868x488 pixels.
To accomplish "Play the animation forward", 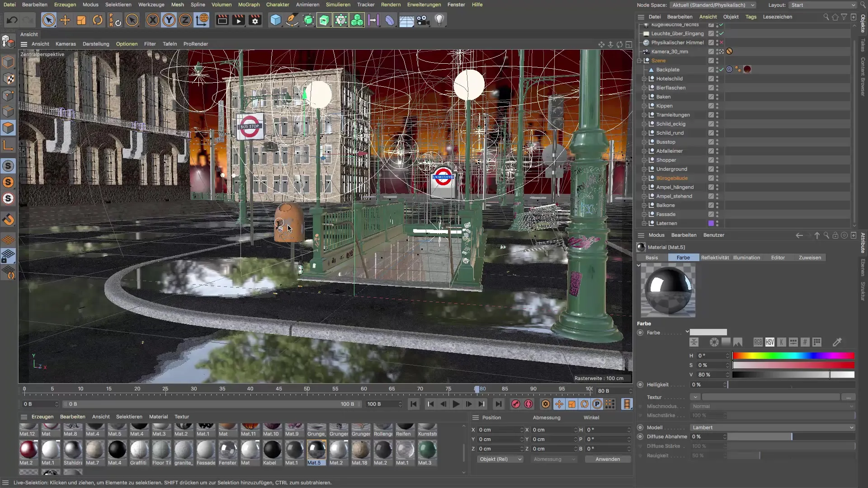I will [456, 404].
